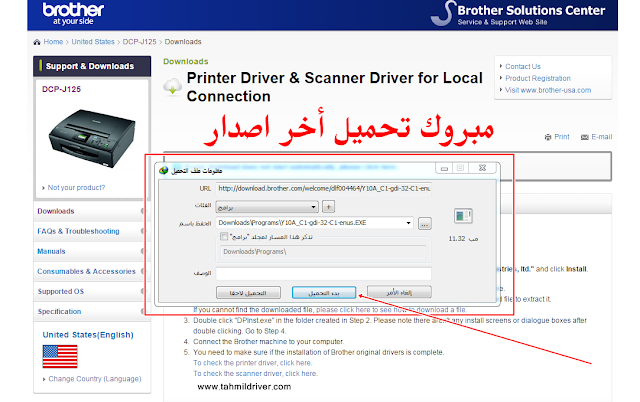Viewport: 640px width, 402px height.
Task: Toggle the remember path checkbox
Action: (x=224, y=236)
